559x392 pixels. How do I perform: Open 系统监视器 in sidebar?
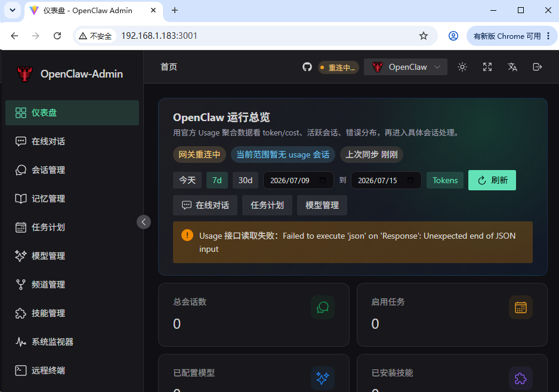(72, 342)
